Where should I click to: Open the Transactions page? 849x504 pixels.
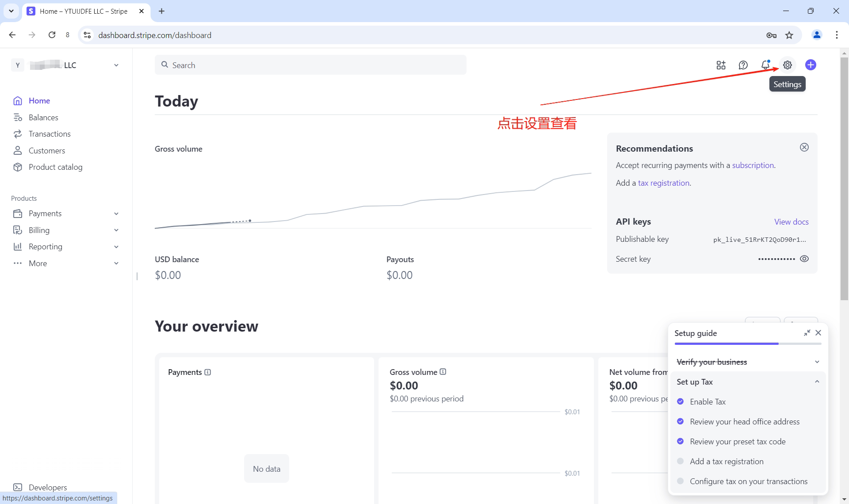pos(49,134)
